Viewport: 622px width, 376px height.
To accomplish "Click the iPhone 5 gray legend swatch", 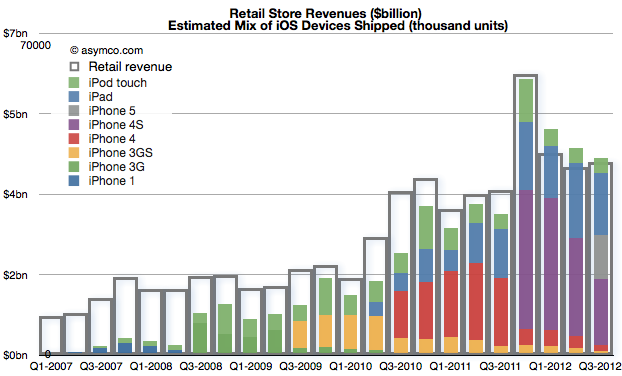I will 74,111.
